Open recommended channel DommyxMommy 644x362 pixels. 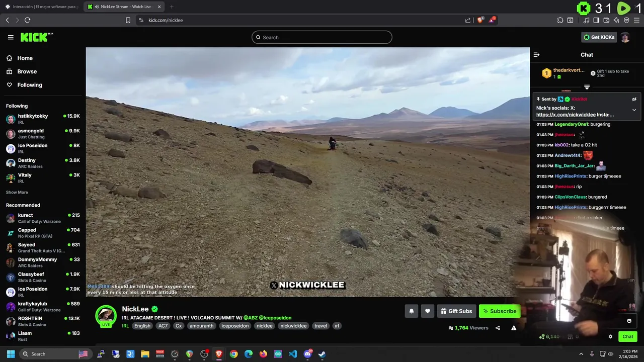[43, 262]
